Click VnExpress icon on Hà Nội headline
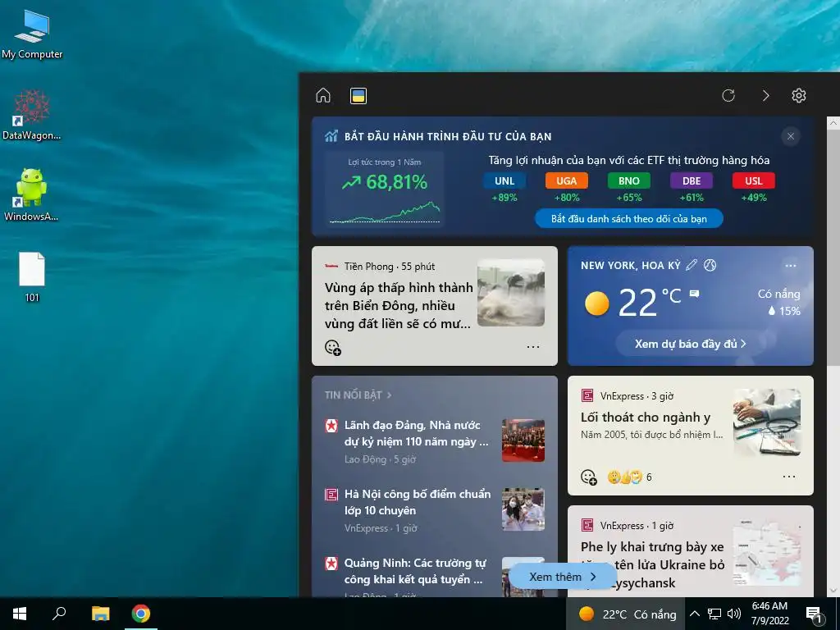Screen dimensions: 840x630 point(331,495)
